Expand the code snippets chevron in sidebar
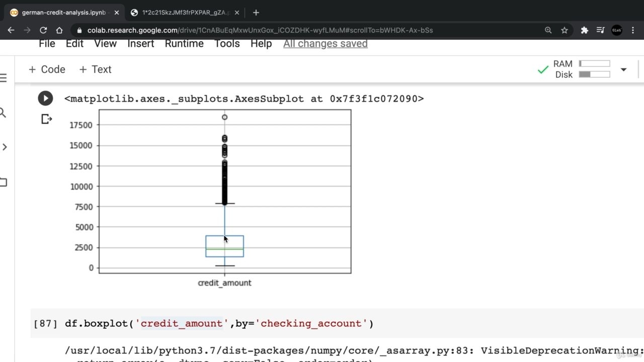The width and height of the screenshot is (644, 362). (5, 147)
